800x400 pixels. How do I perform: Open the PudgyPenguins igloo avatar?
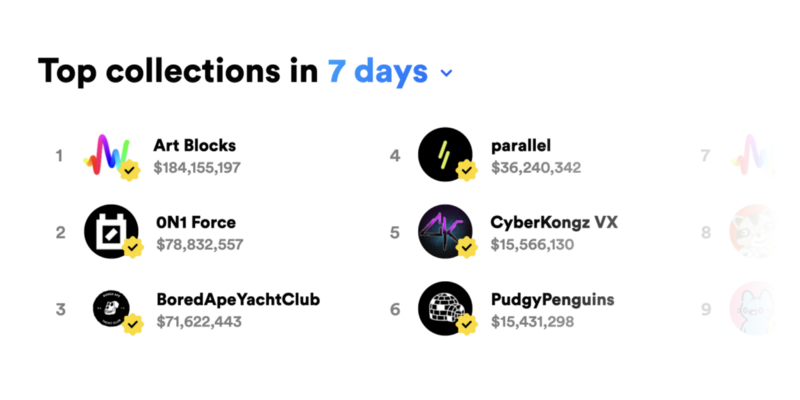pos(445,309)
